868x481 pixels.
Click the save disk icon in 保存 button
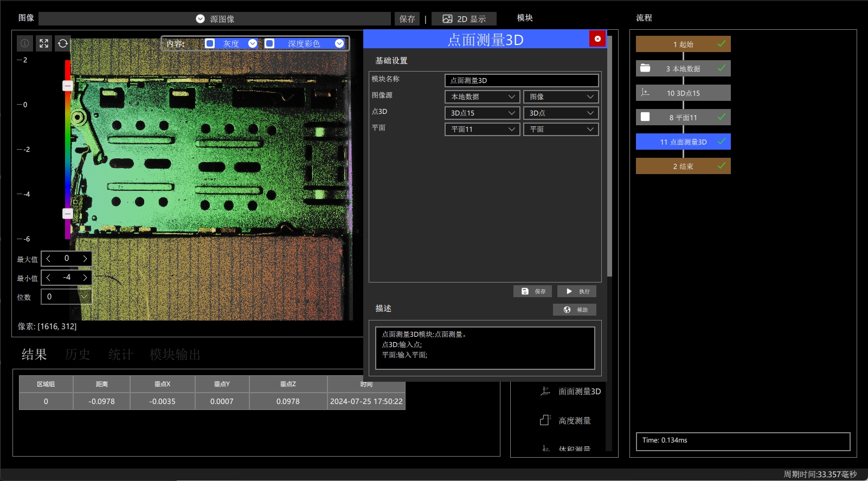click(525, 291)
